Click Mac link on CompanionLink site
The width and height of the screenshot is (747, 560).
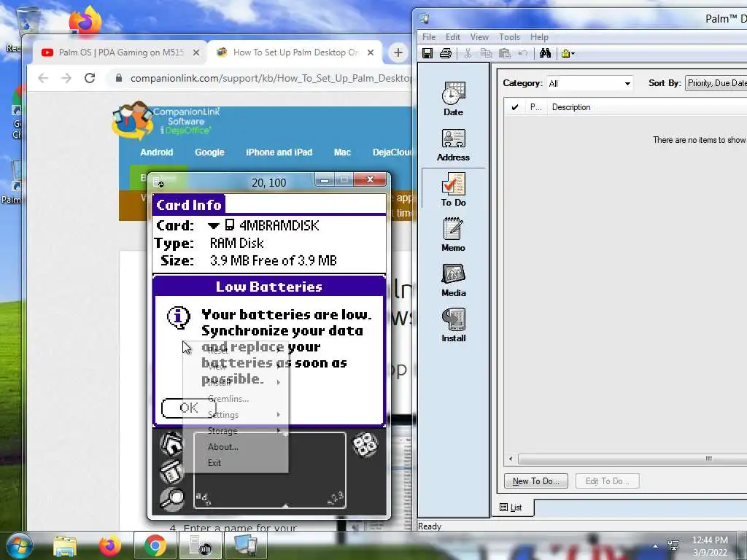[x=342, y=152]
